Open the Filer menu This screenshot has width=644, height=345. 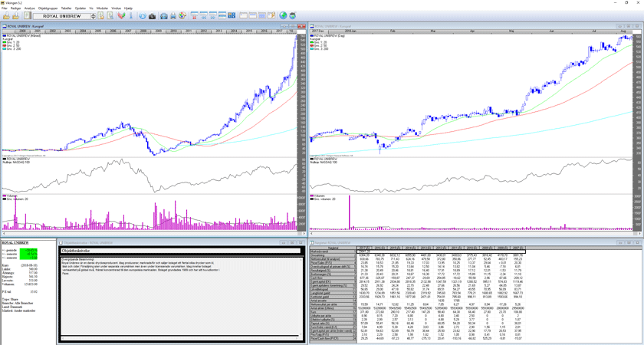click(x=5, y=8)
